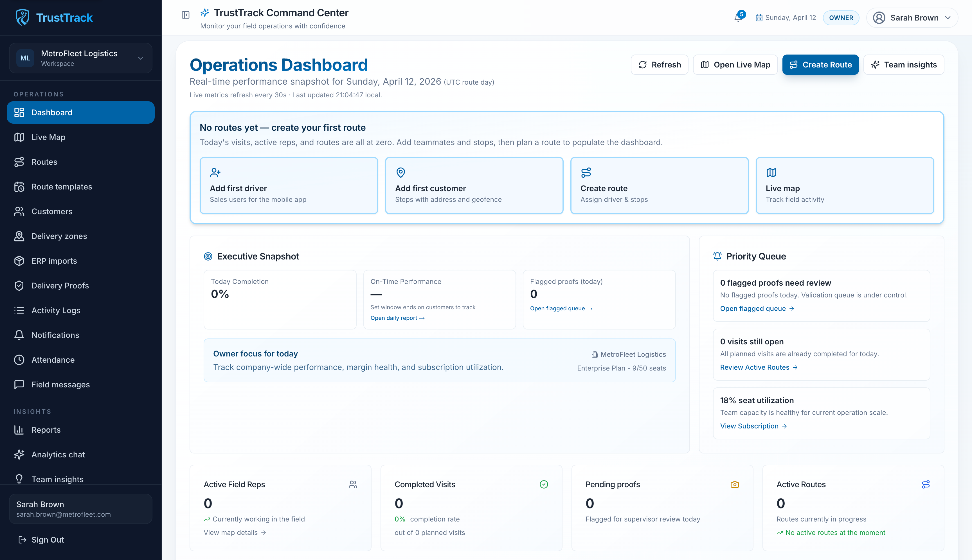972x560 pixels.
Task: Click the Create route card icon
Action: 586,172
